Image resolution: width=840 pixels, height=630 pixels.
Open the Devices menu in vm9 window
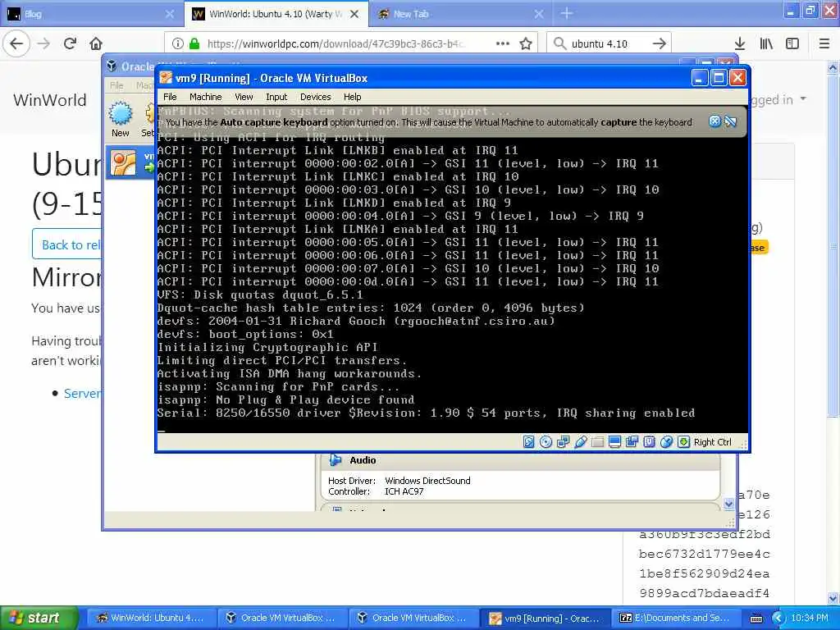tap(316, 97)
